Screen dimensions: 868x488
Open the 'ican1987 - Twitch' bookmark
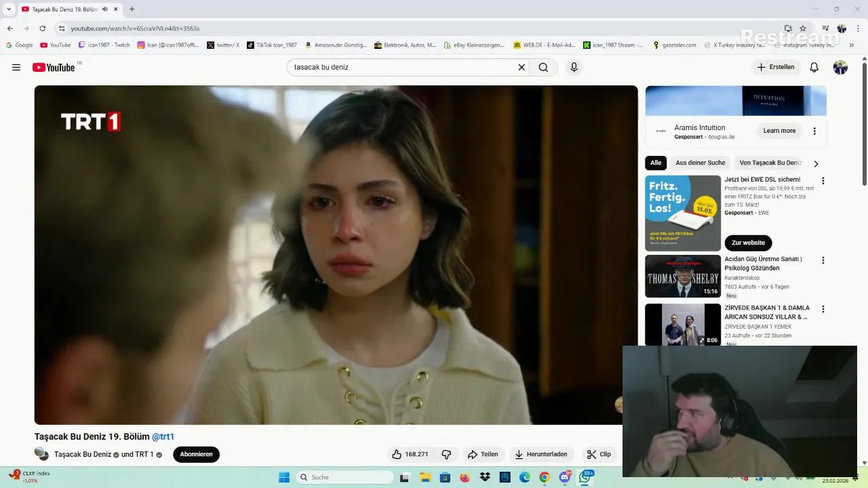[104, 45]
